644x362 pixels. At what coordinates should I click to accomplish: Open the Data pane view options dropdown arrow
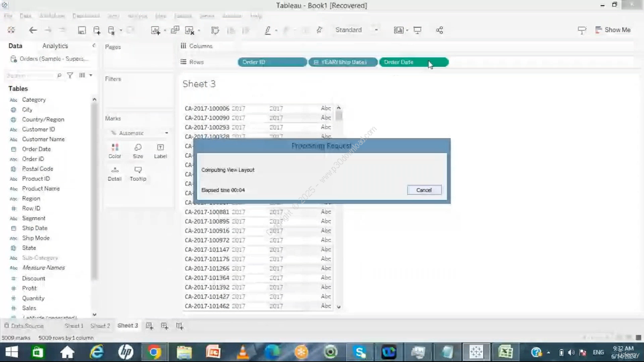click(91, 75)
